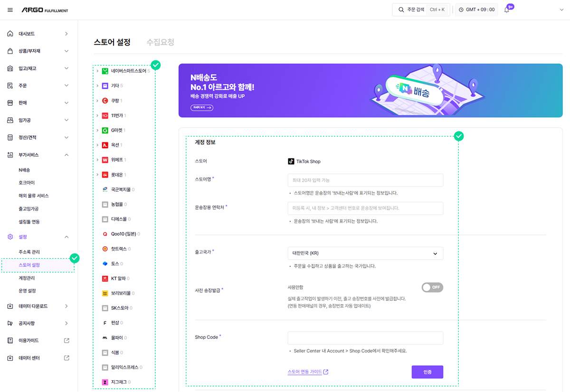Viewport: 570px width, 392px height.
Task: Expand the 네이버스마트스토어 store group
Action: [x=97, y=71]
